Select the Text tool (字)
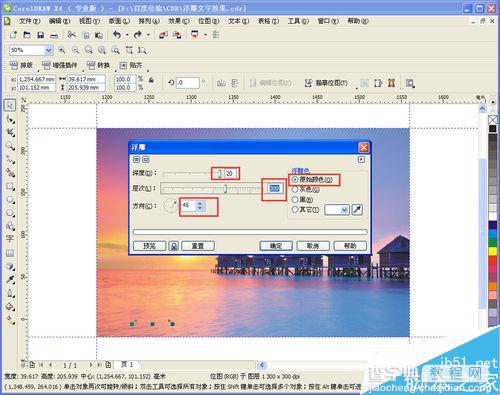The width and height of the screenshot is (500, 395). pos(10,239)
